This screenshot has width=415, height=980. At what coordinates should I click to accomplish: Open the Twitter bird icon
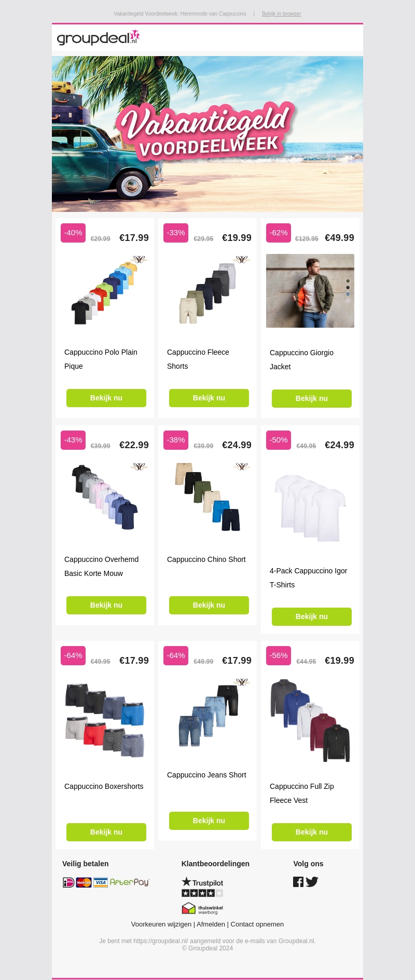click(x=312, y=882)
